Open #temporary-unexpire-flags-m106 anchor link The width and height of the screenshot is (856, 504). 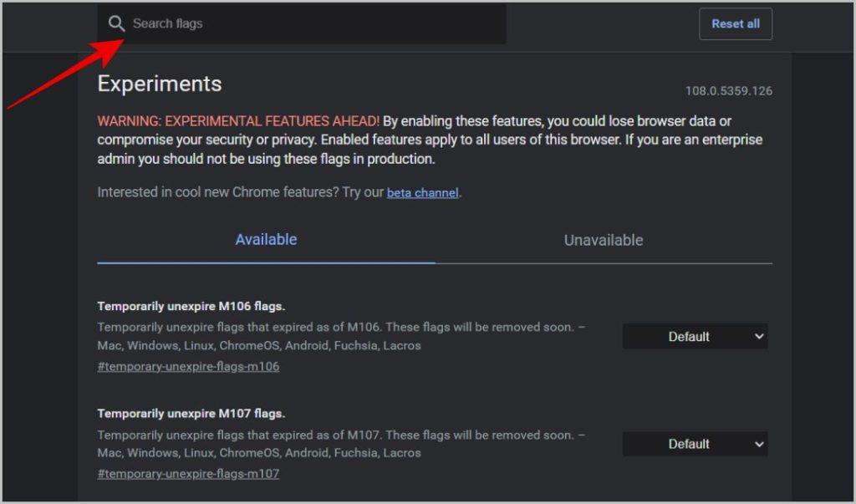pos(188,366)
